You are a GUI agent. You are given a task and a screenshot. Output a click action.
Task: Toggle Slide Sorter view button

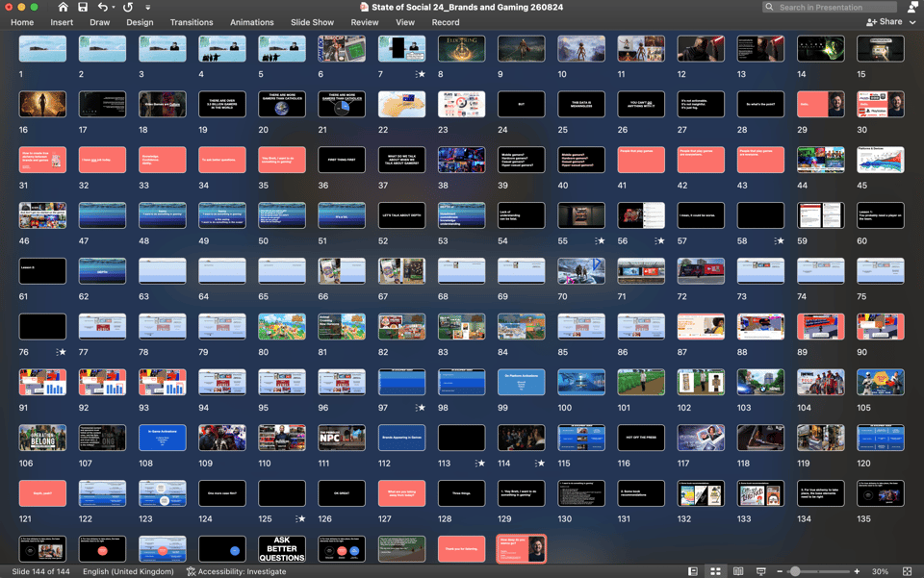(715, 571)
